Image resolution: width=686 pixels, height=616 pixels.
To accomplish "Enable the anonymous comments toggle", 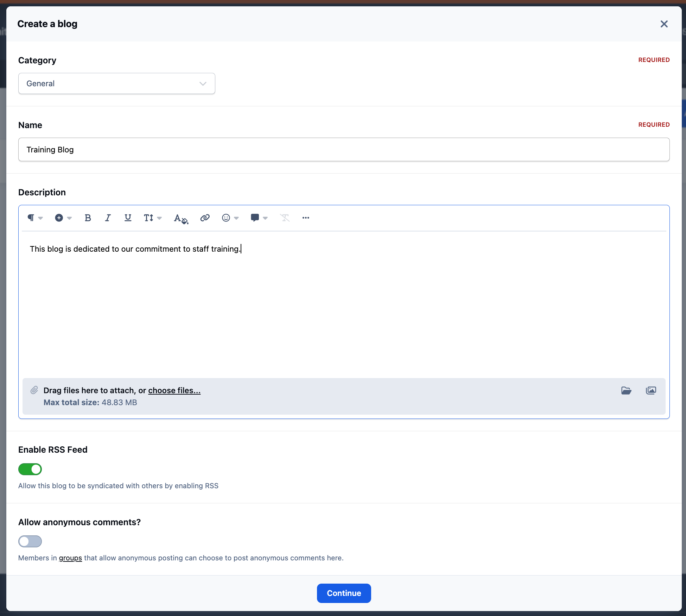I will tap(30, 541).
